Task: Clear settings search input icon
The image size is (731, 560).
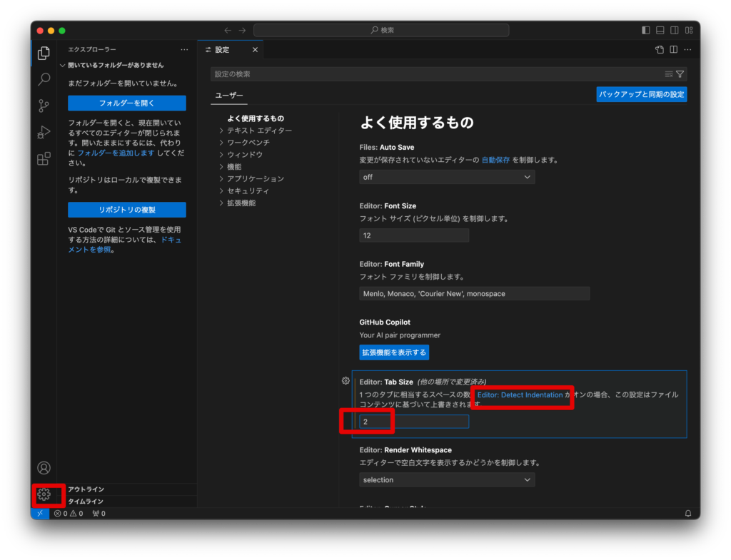Action: tap(668, 74)
